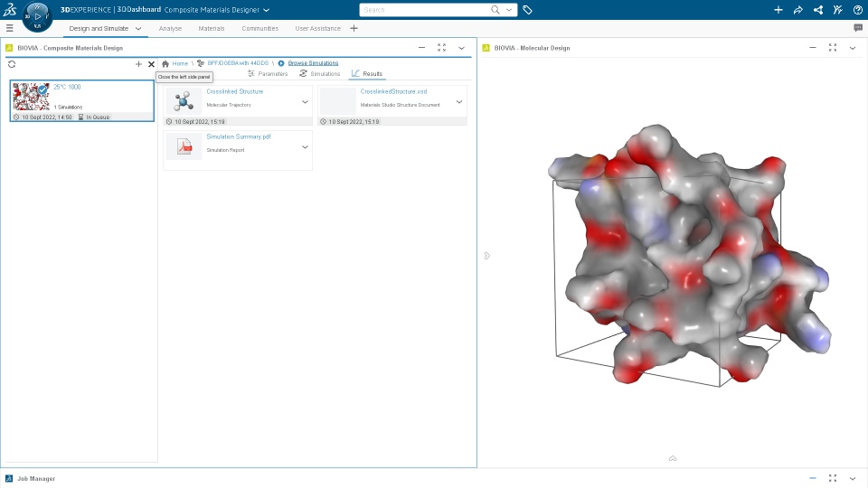This screenshot has height=488, width=868.
Task: Open the Simulations tab
Action: pos(319,73)
